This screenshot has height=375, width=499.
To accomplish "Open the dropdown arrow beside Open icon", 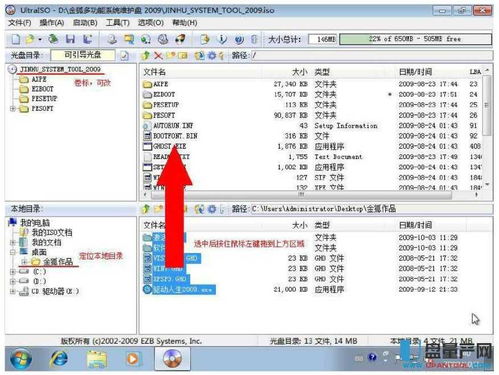I will [x=40, y=40].
